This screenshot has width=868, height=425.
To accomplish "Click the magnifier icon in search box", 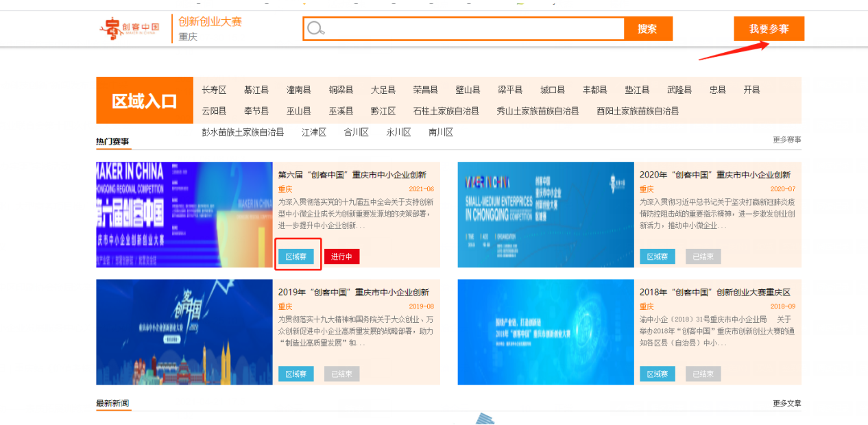I will pos(315,29).
